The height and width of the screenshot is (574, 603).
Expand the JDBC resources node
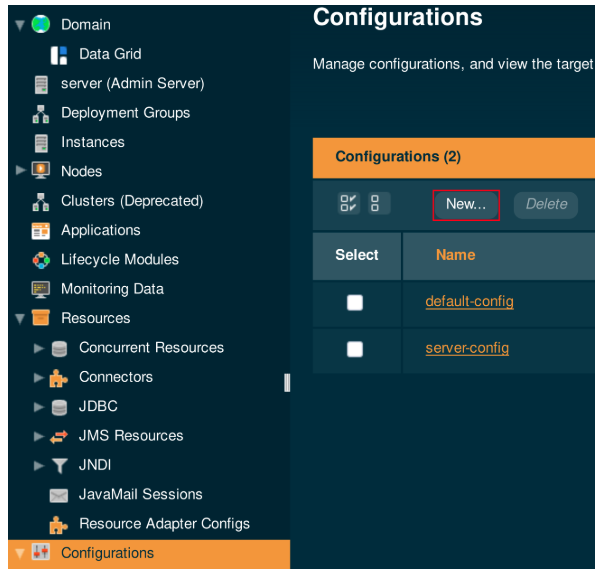[x=39, y=407]
